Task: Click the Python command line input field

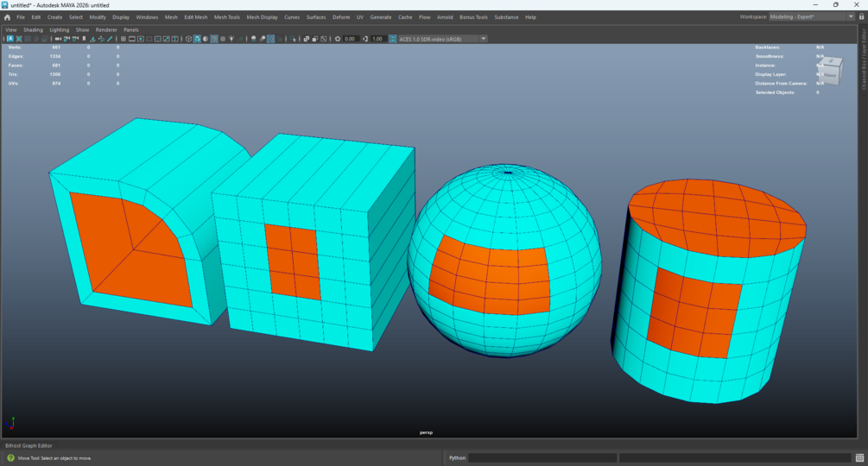Action: tap(542, 457)
